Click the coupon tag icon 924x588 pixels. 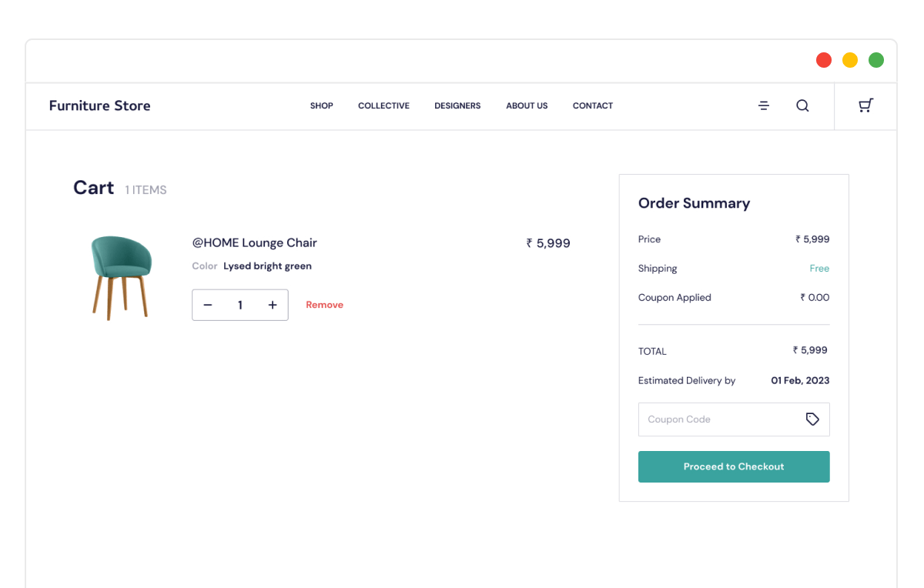tap(812, 419)
